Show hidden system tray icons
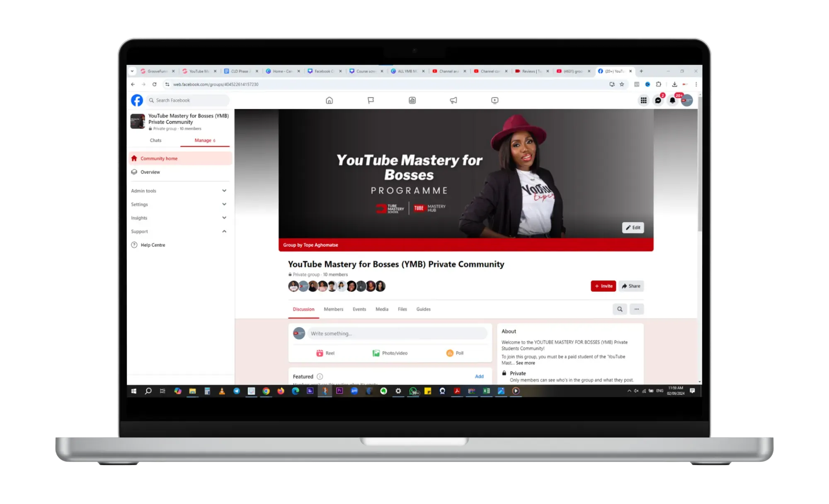The width and height of the screenshot is (829, 504). 629,391
